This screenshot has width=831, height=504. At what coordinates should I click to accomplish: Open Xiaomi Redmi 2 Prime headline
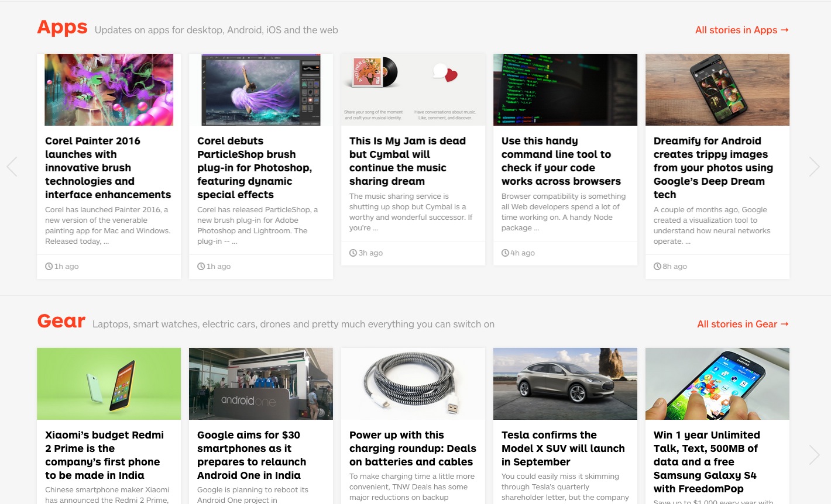click(104, 455)
